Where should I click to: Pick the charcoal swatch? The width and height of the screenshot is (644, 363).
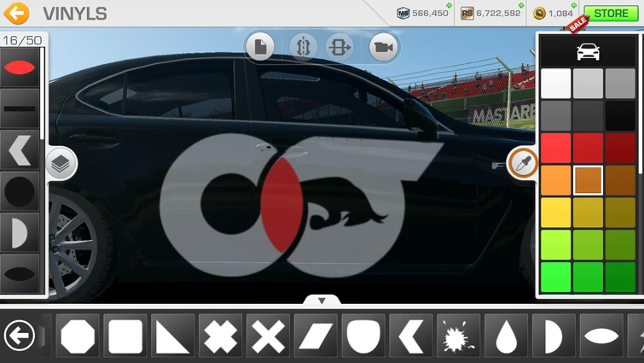click(x=589, y=115)
